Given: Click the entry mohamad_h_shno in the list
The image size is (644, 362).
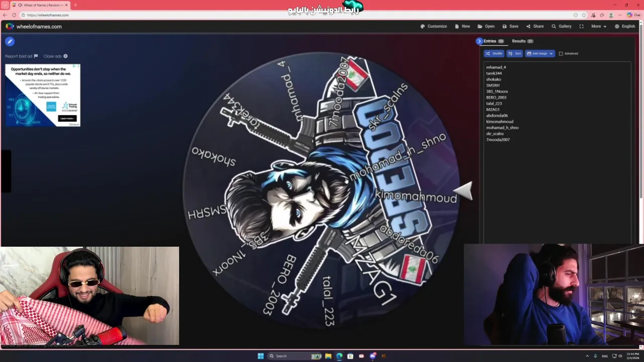Looking at the screenshot, I should [502, 128].
